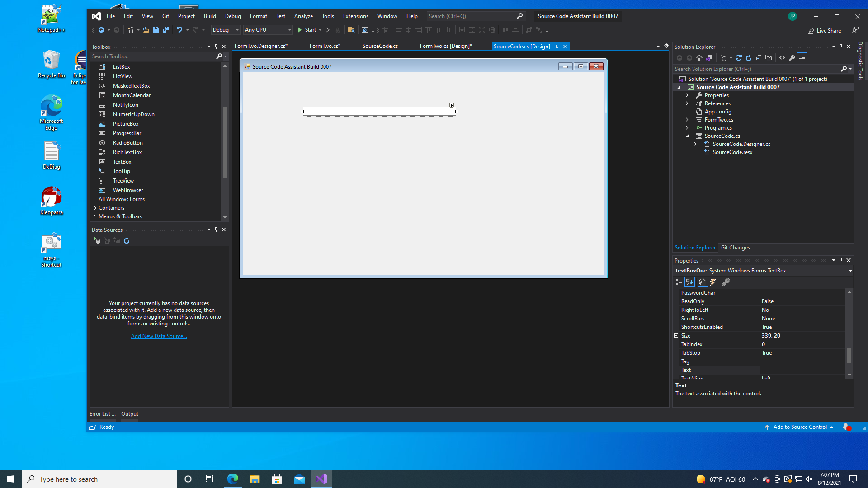868x488 pixels.
Task: Expand the Size property row
Action: [677, 336]
